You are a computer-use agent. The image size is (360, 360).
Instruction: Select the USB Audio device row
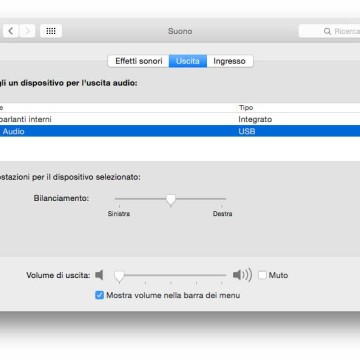pos(180,131)
